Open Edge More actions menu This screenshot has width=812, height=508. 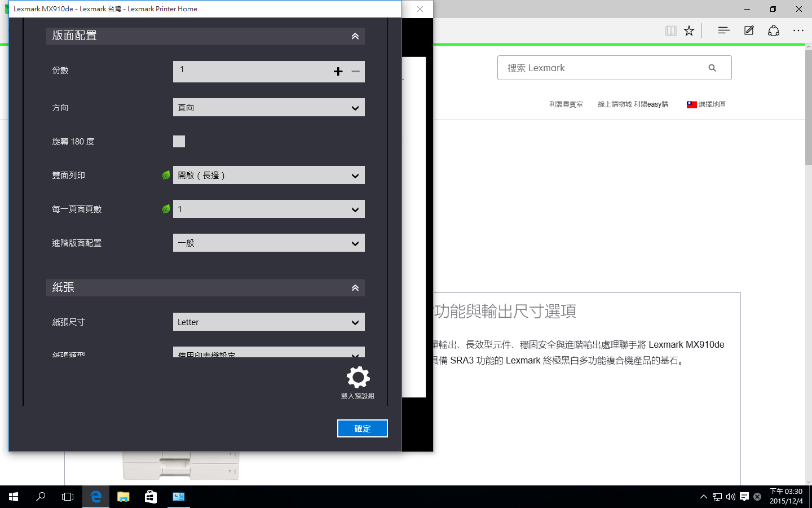(x=798, y=30)
